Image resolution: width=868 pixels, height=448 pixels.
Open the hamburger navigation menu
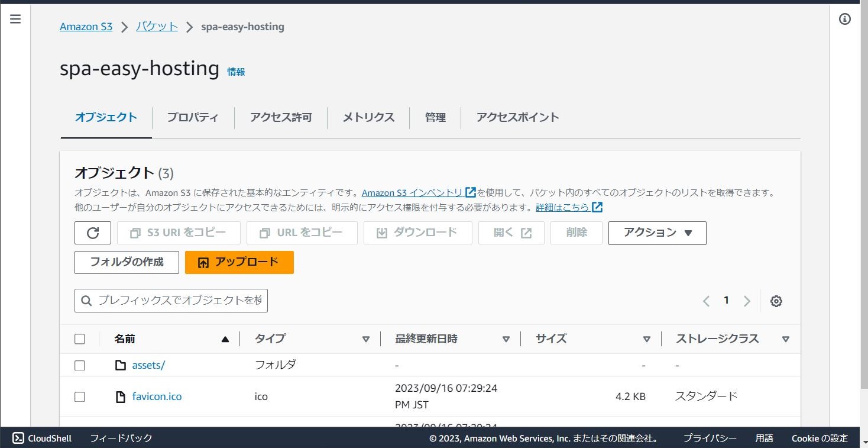(x=15, y=19)
